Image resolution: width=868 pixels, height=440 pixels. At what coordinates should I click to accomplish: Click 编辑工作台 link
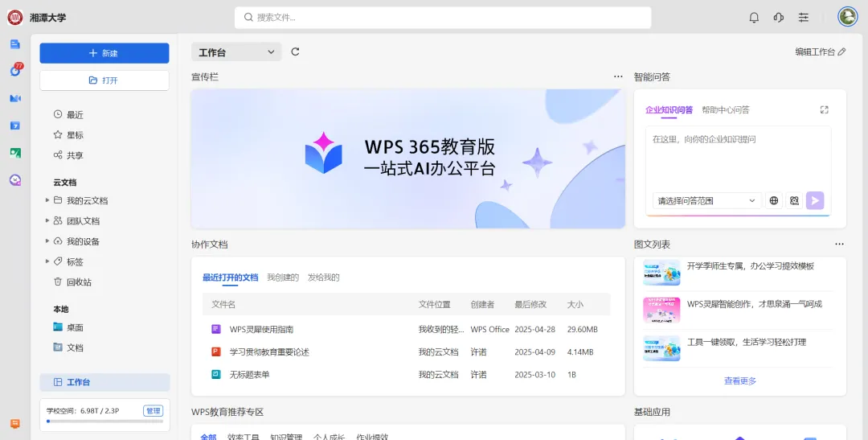821,51
